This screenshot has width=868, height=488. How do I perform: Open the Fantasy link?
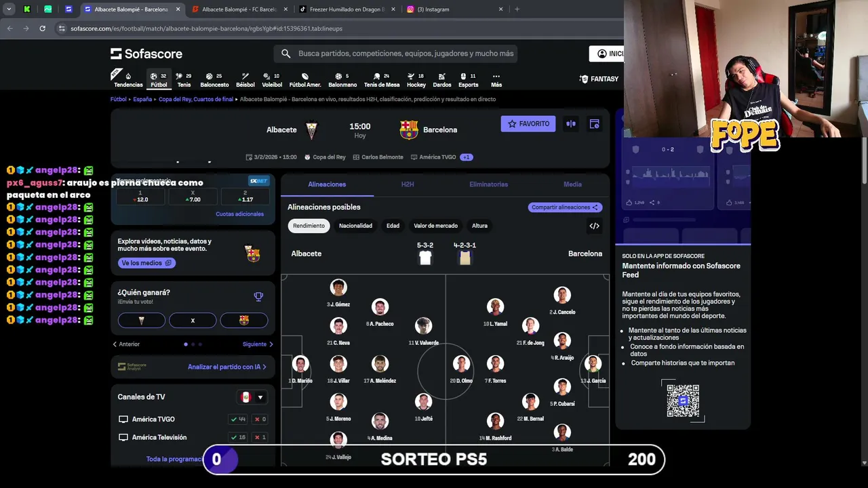(599, 79)
